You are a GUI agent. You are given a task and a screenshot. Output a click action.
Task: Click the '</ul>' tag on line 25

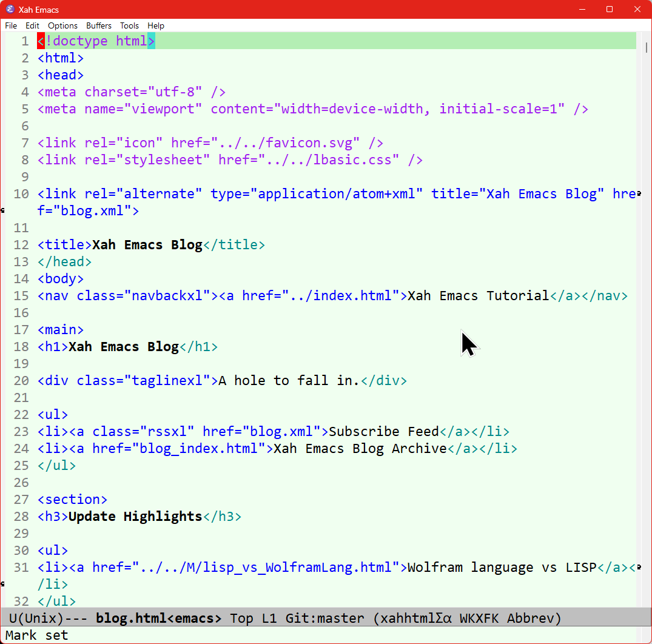click(56, 466)
